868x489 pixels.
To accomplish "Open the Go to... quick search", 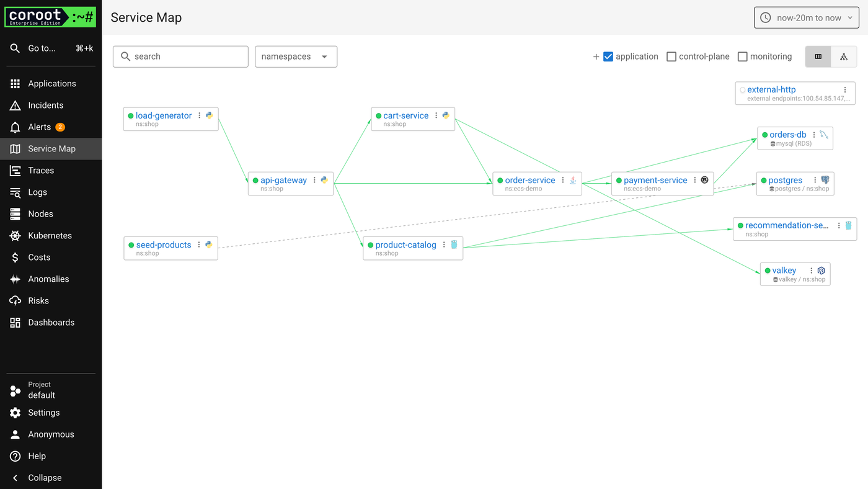I will click(x=51, y=48).
